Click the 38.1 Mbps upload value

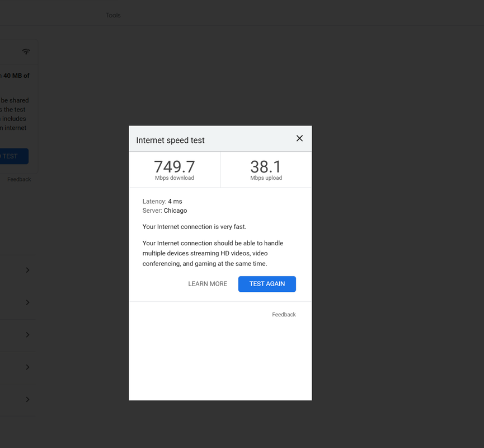click(x=266, y=166)
